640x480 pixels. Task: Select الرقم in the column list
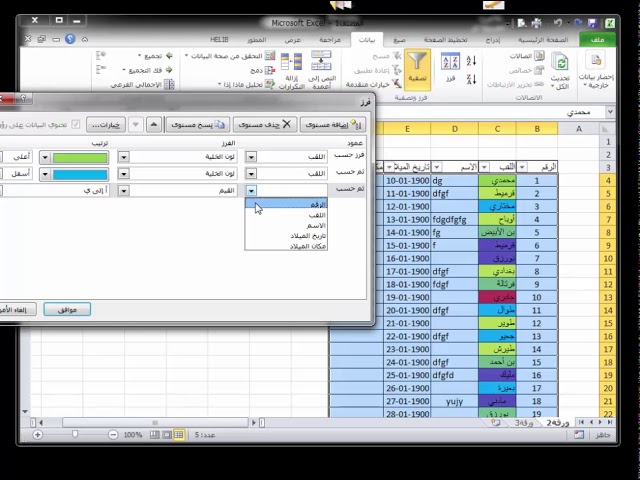286,204
